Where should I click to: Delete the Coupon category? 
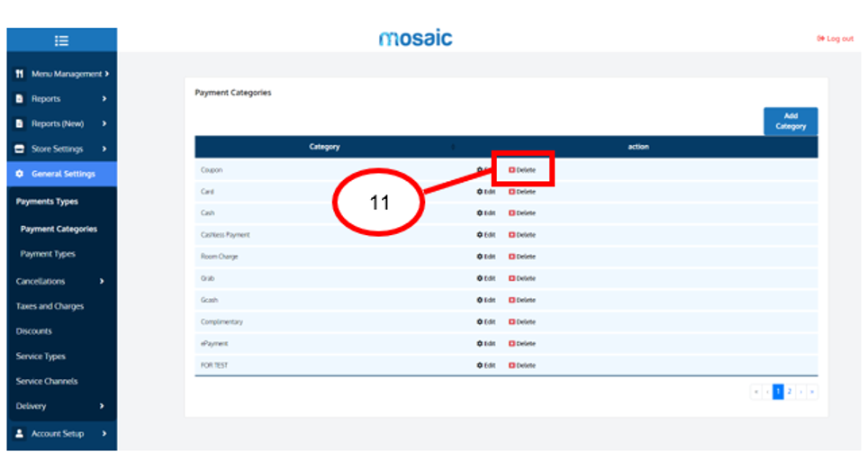point(522,170)
